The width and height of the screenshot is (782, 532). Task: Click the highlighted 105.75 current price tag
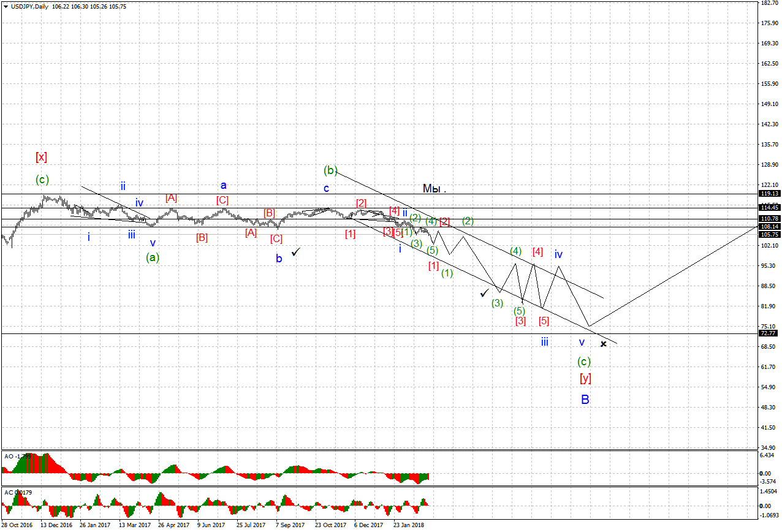(x=769, y=234)
